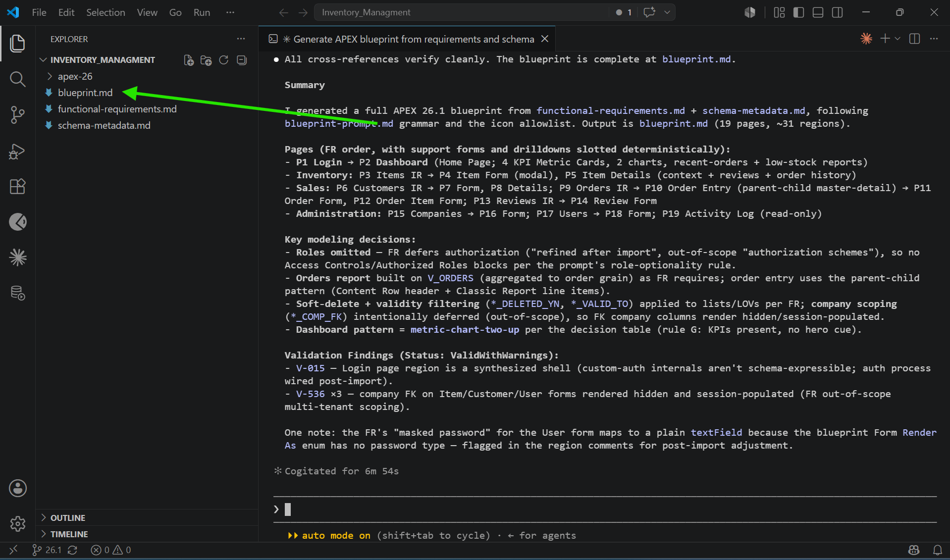Screen dimensions: 950x560
Task: Open the Go menu
Action: 175,12
